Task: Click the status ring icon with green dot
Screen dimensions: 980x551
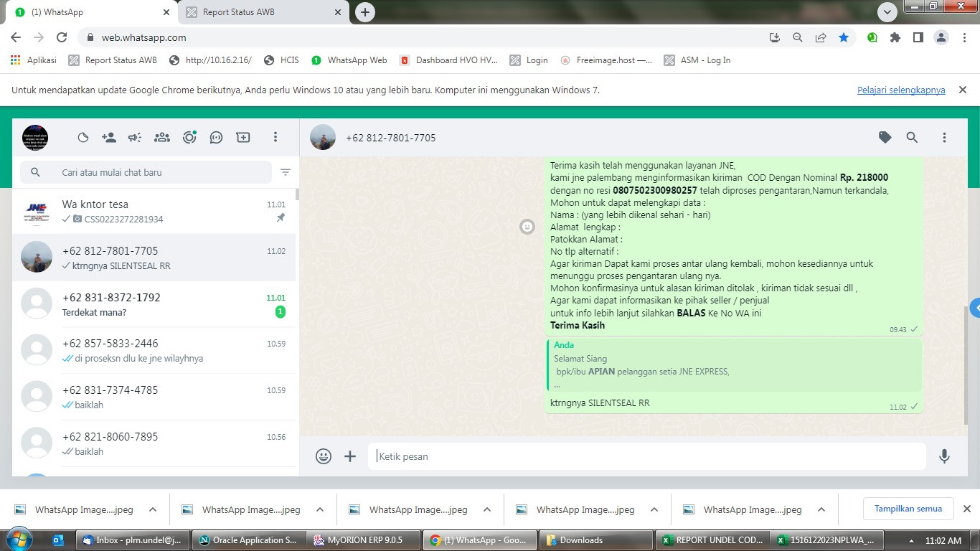Action: click(x=189, y=138)
